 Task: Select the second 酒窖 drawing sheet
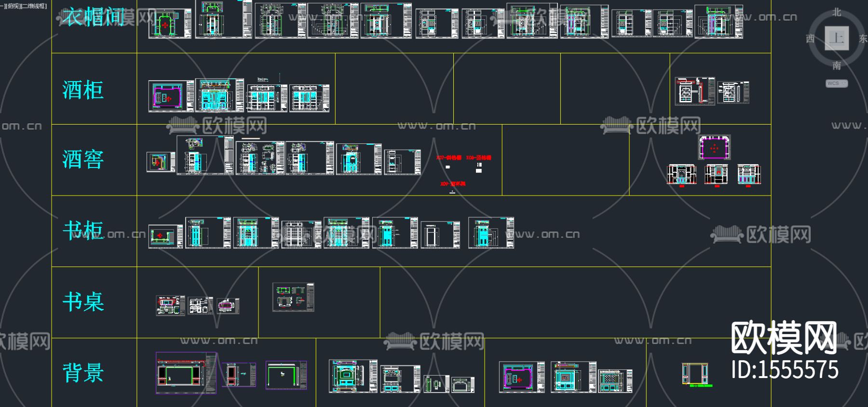click(x=205, y=155)
